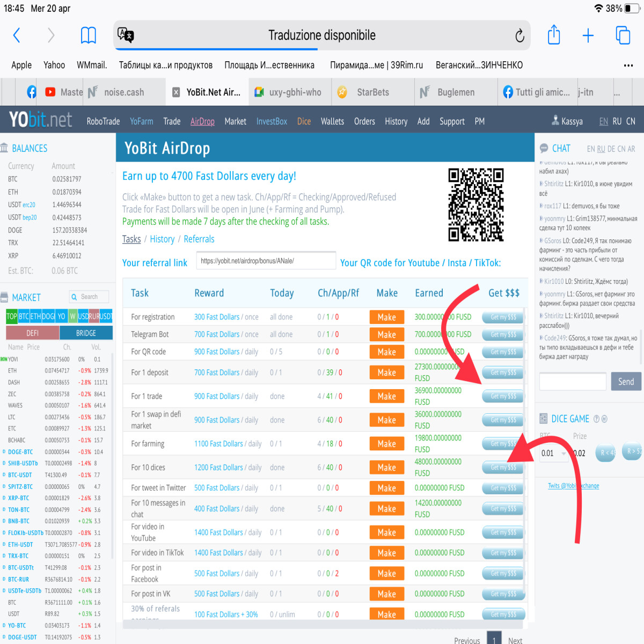Show all tabs overview icon
644x644 pixels.
click(x=623, y=35)
